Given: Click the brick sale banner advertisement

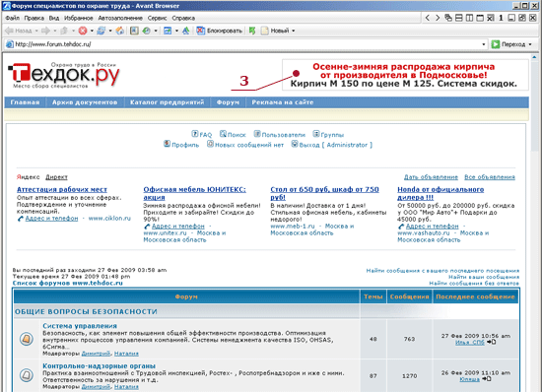Looking at the screenshot, I should pos(405,75).
